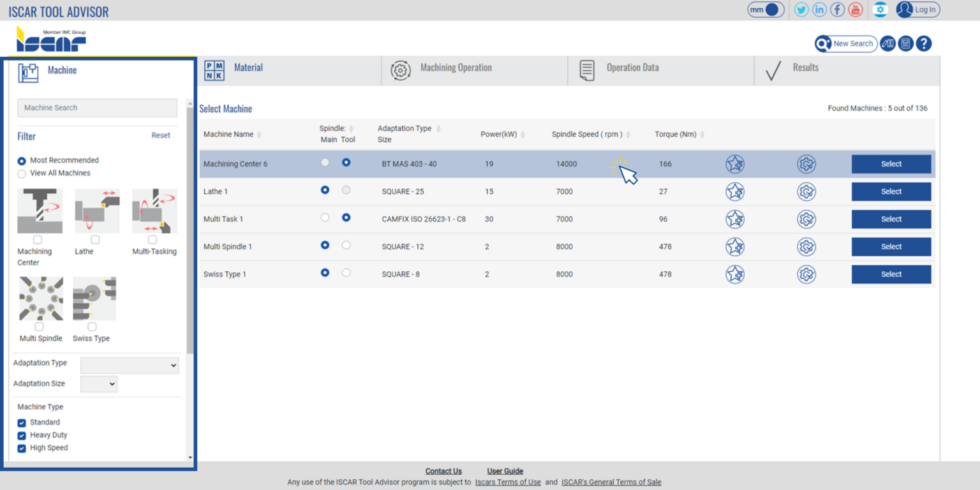Image resolution: width=980 pixels, height=490 pixels.
Task: Open the gear settings icon for Lathe 1
Action: [x=806, y=191]
